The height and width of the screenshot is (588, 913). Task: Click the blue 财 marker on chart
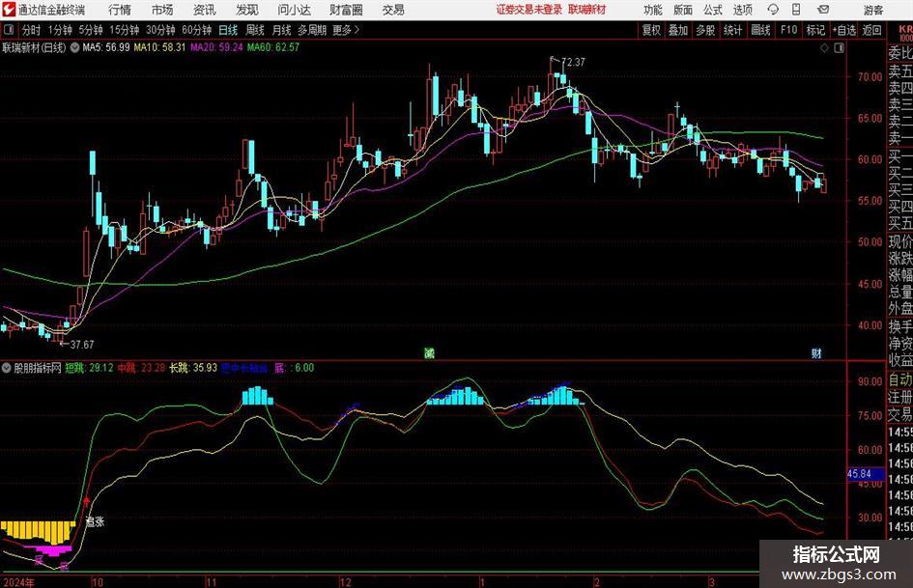pos(817,352)
